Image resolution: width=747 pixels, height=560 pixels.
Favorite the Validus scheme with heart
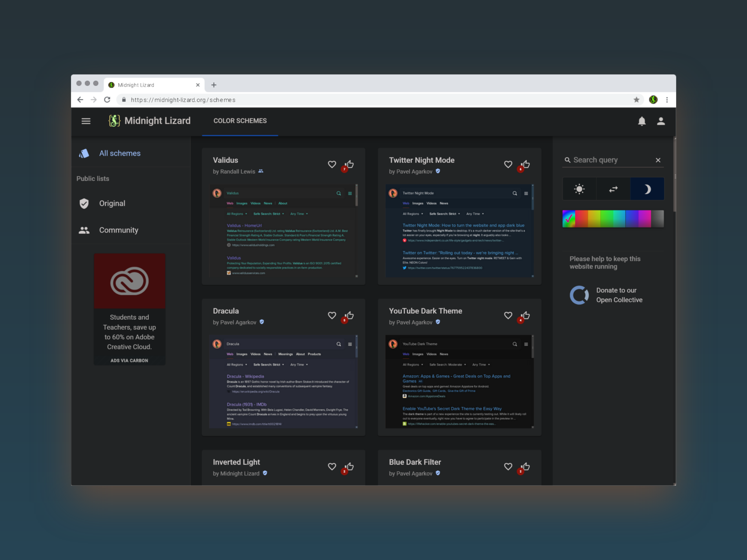tap(332, 164)
